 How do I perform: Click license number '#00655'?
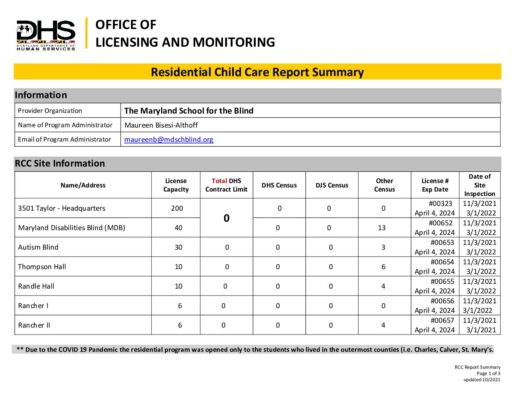coord(442,281)
